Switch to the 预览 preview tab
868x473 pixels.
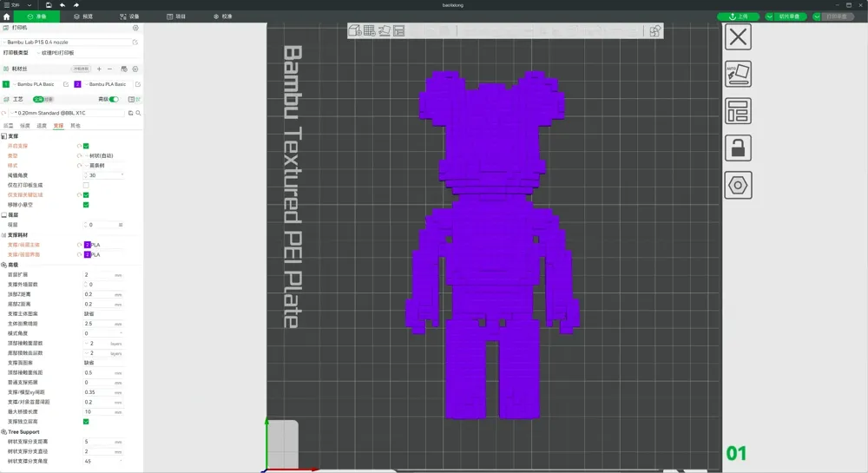click(83, 16)
